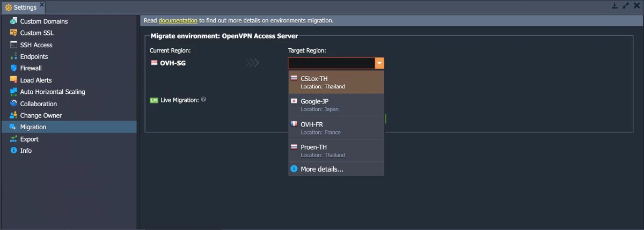
Task: Click into the Target Region input field
Action: (332, 63)
